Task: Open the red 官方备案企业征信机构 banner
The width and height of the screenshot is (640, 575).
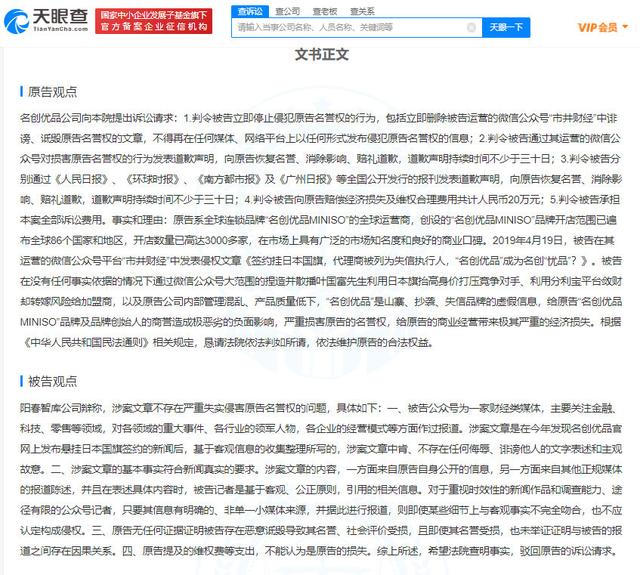Action: 153,21
